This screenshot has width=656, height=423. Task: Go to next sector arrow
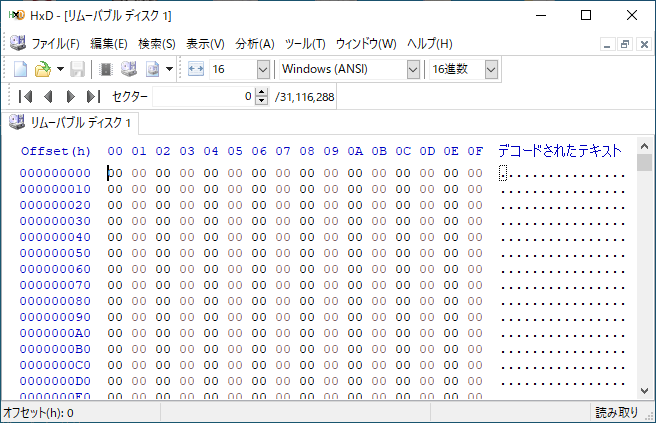coord(71,97)
